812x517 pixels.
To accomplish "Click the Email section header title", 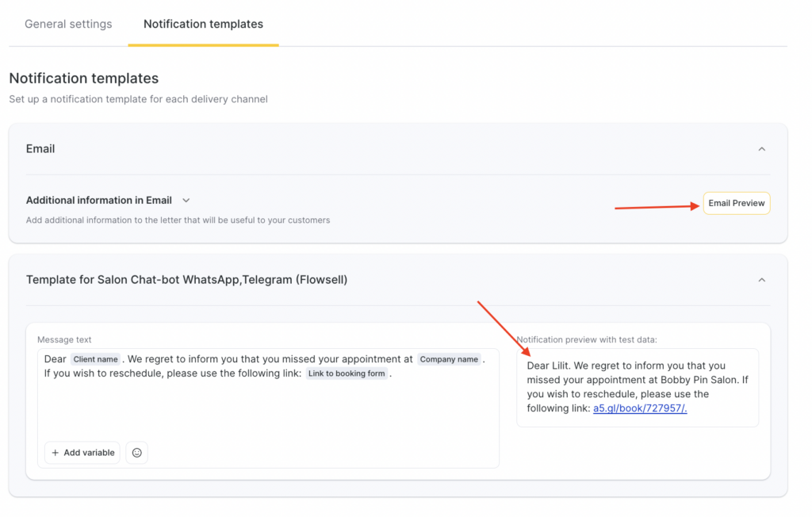I will coord(40,149).
